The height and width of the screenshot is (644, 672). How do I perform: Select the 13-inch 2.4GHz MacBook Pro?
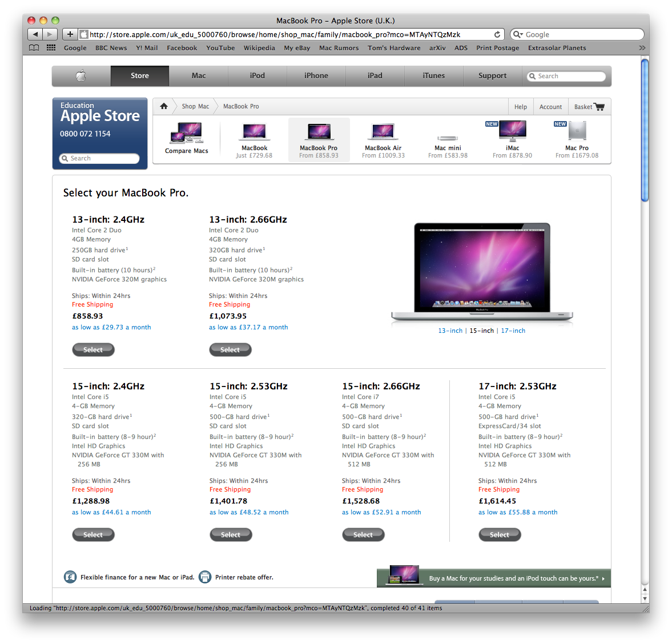click(93, 349)
